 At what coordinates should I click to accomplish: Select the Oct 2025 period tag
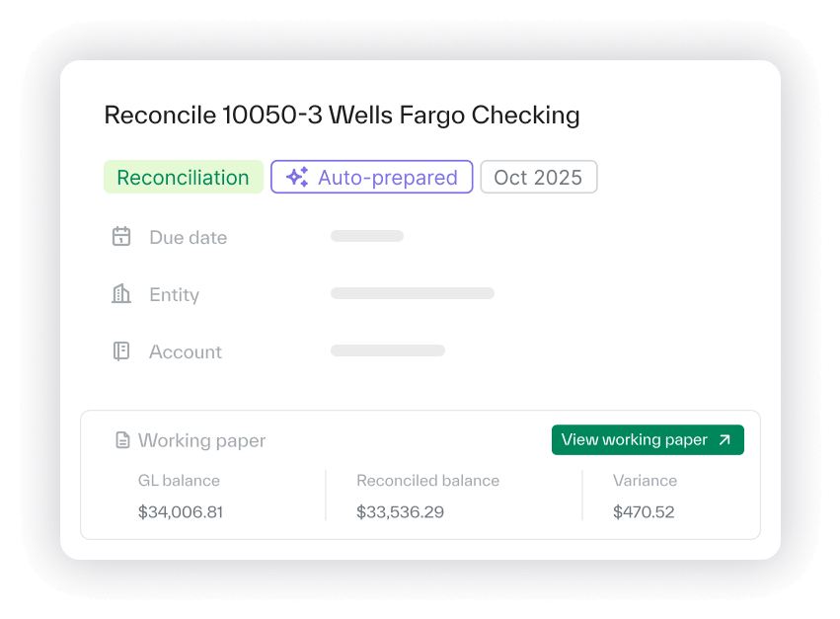point(538,178)
